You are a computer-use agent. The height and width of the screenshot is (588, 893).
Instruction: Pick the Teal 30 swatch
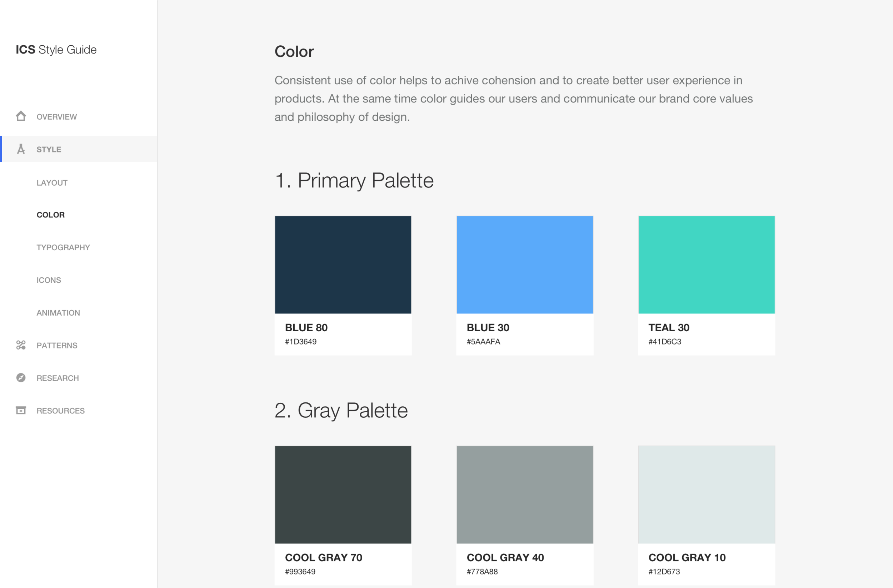coord(706,265)
